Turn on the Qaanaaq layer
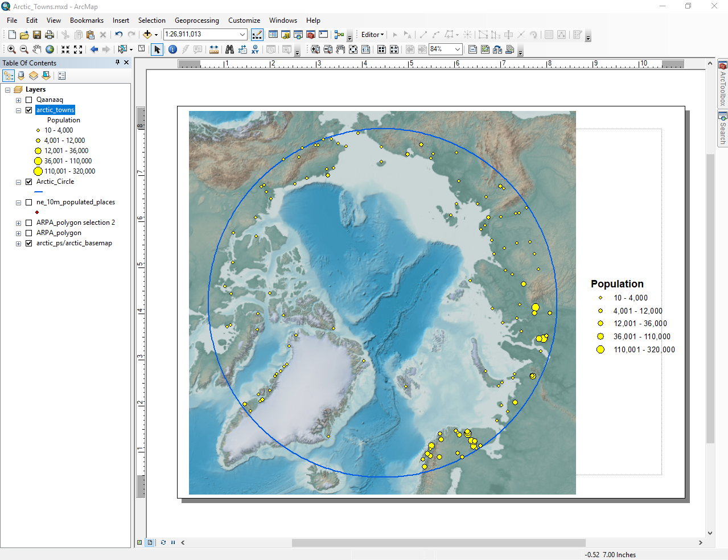The image size is (728, 560). tap(29, 100)
